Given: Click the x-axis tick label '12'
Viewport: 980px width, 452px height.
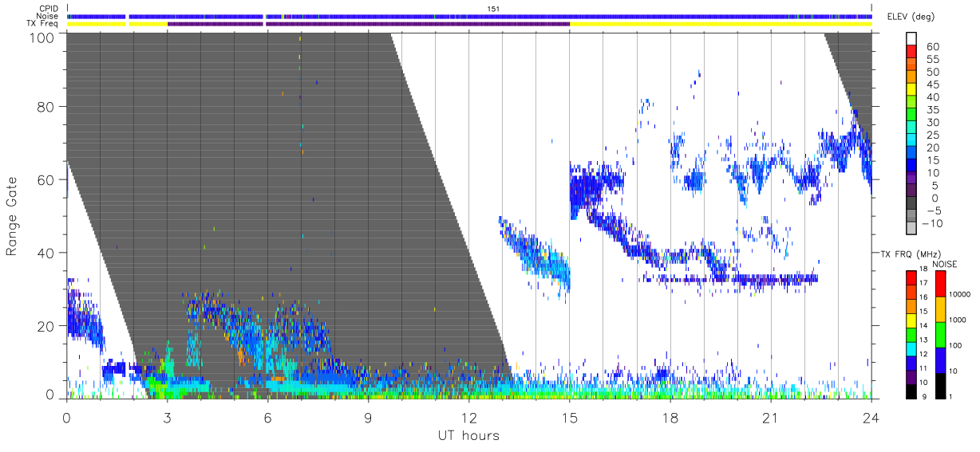Looking at the screenshot, I should [x=468, y=418].
